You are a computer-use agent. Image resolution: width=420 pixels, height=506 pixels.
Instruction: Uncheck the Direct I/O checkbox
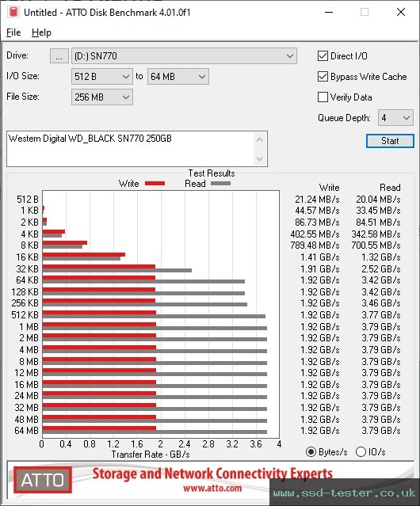(323, 56)
